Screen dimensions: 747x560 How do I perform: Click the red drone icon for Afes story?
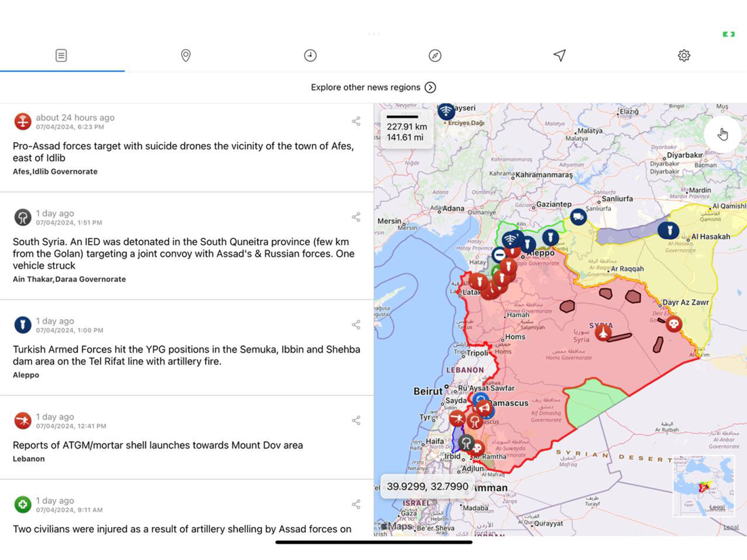tap(22, 122)
